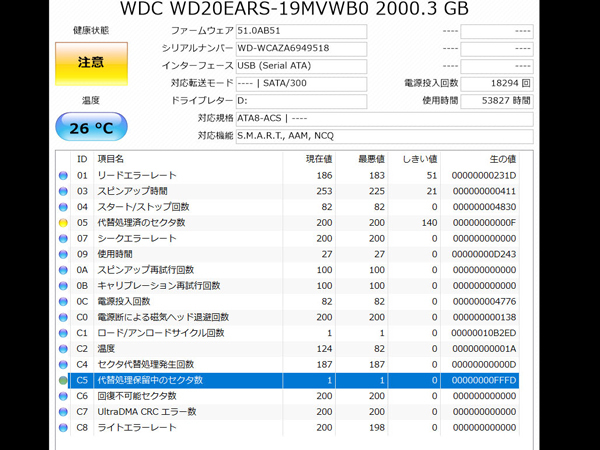The height and width of the screenshot is (450, 600).
Task: Click the blue status icon for ID C1
Action: pyautogui.click(x=63, y=333)
